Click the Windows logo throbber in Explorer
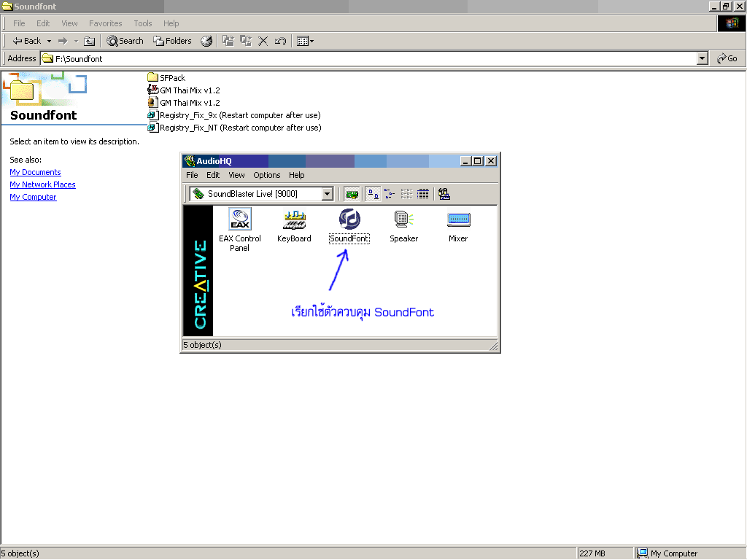 731,23
